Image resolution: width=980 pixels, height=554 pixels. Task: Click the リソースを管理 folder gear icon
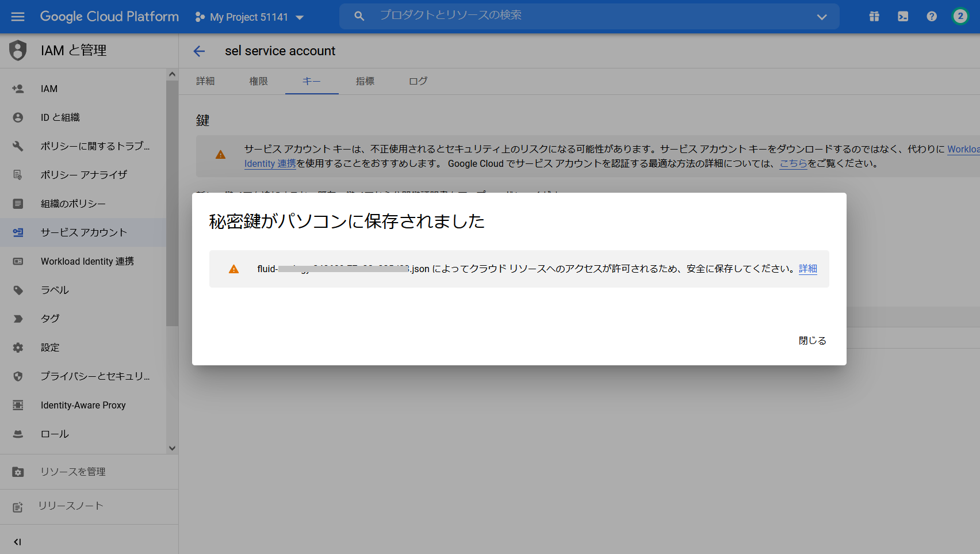pos(18,472)
